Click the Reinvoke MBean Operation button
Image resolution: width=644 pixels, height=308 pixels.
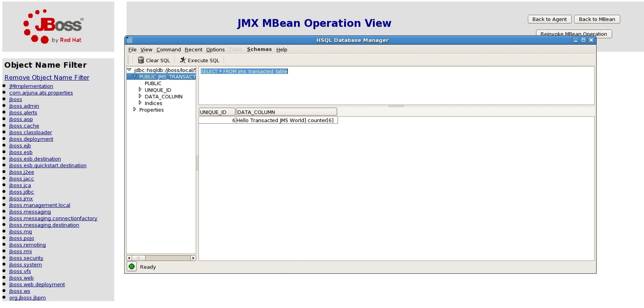tap(574, 34)
